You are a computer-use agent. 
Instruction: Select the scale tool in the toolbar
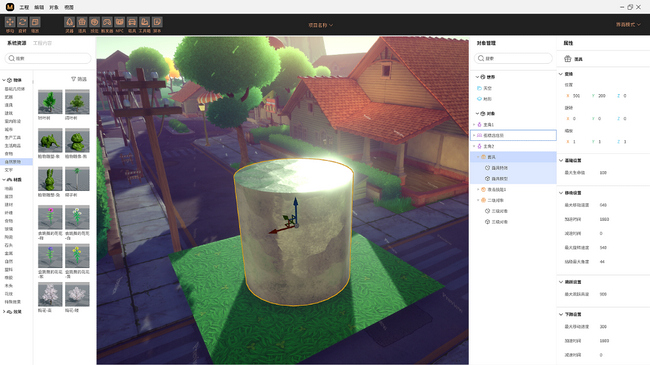click(35, 22)
